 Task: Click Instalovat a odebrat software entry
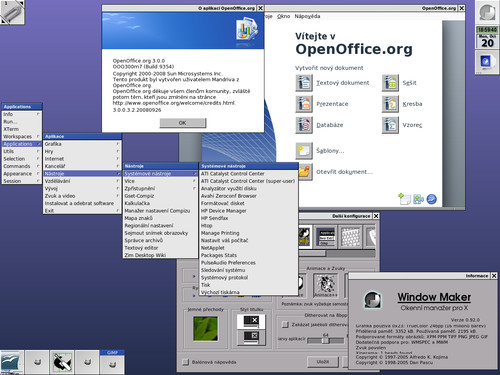82,203
